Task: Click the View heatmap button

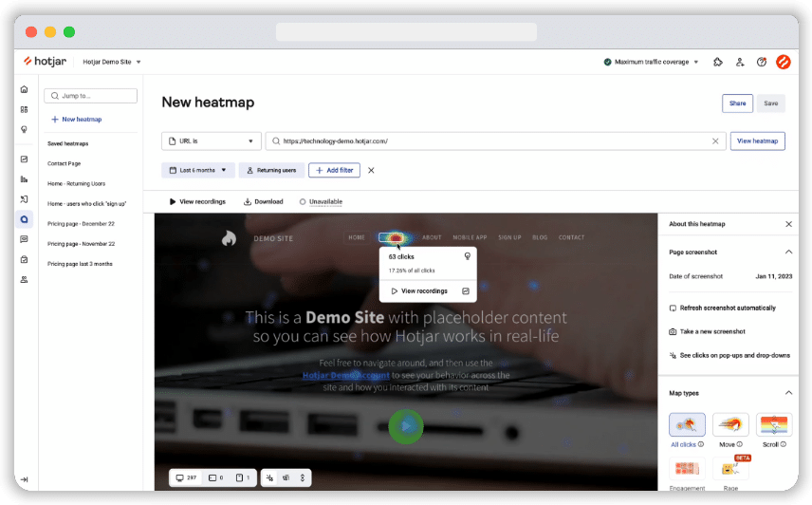Action: (x=757, y=140)
